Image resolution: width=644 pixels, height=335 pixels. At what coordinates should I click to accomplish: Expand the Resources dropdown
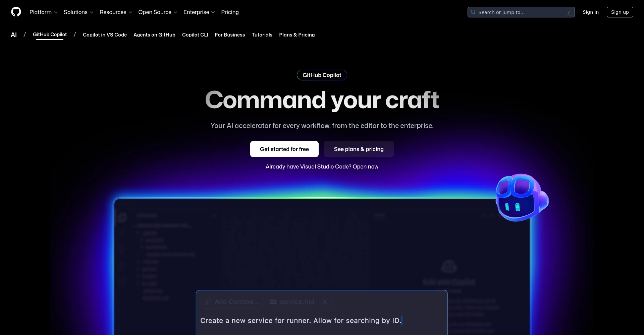[x=116, y=12]
